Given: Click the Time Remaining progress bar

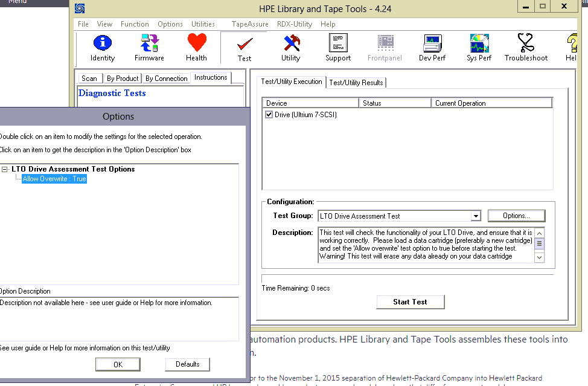Looking at the screenshot, I should pos(407,278).
